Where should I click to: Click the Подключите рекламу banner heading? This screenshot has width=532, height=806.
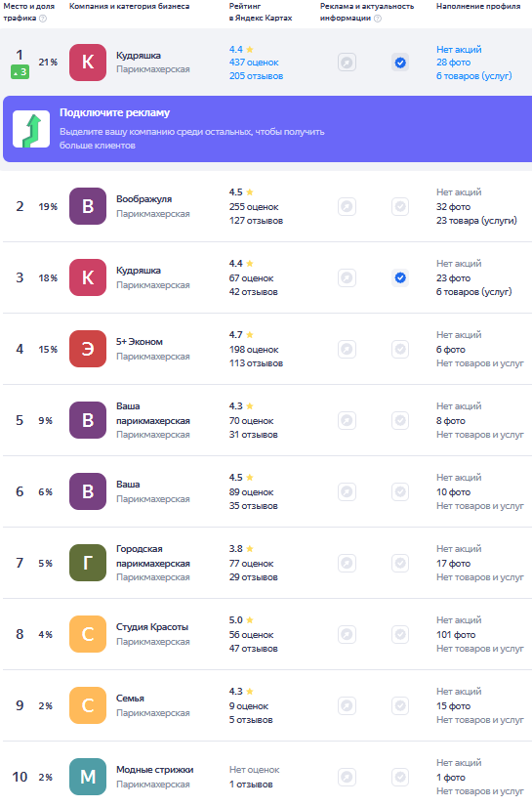tap(114, 112)
